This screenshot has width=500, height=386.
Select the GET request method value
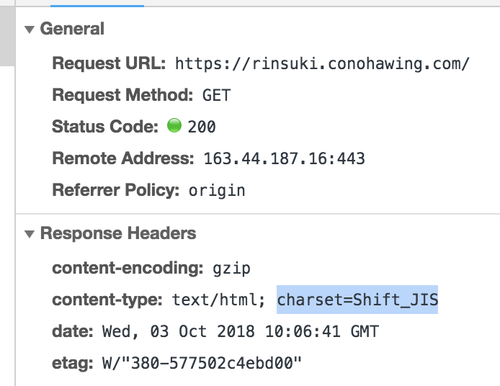216,95
